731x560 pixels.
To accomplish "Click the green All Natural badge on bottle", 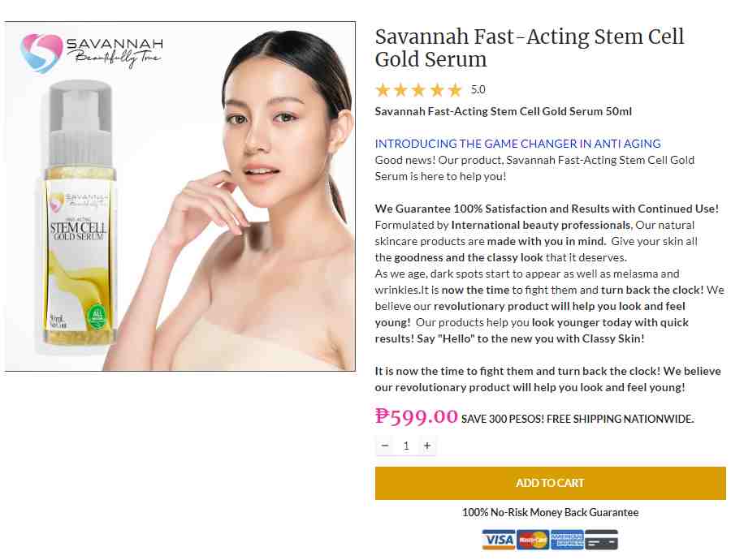I will coord(97,317).
